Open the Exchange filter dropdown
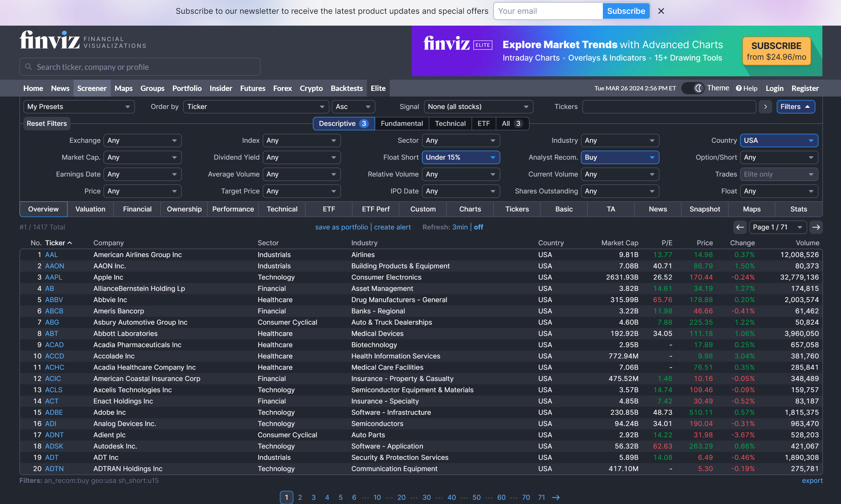The width and height of the screenshot is (841, 504). pyautogui.click(x=142, y=141)
